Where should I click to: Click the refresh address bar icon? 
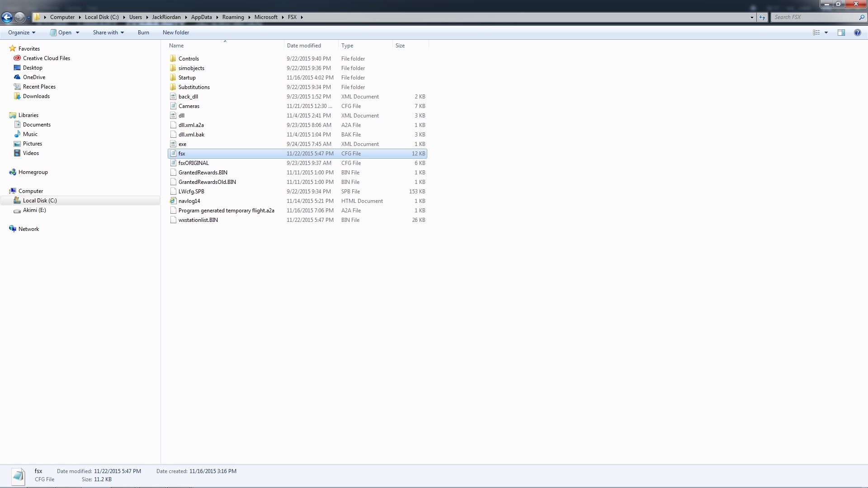pos(762,17)
